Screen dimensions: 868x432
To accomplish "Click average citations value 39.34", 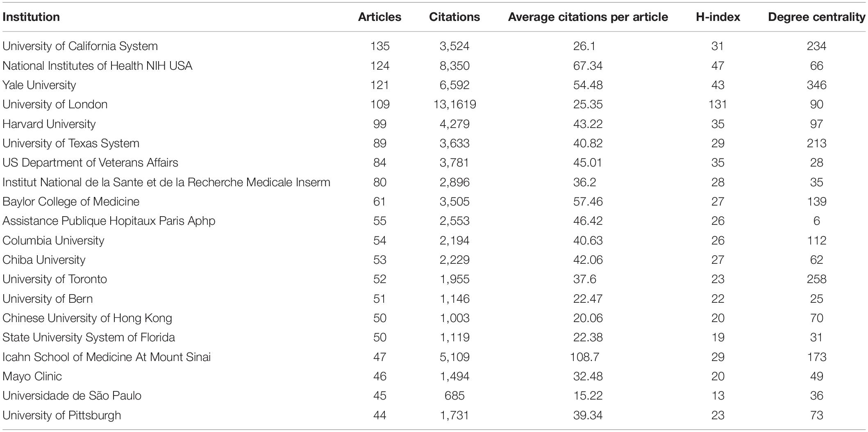I will point(588,415).
